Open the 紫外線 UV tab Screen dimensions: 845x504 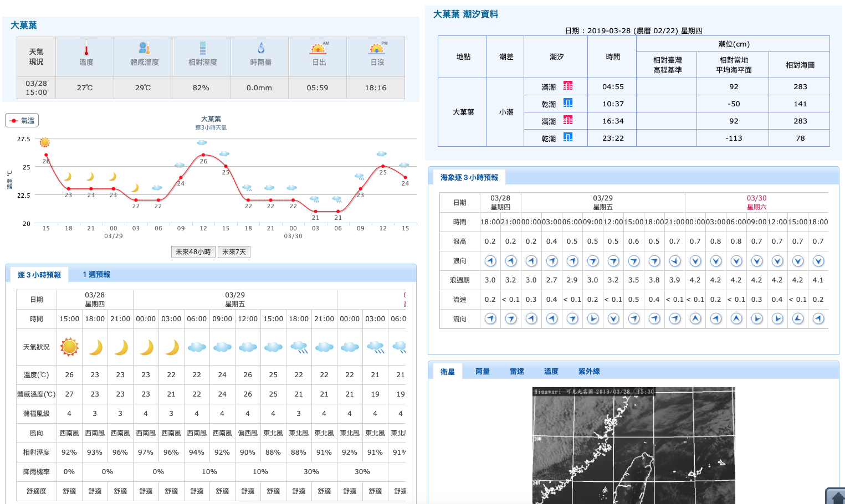pos(589,372)
